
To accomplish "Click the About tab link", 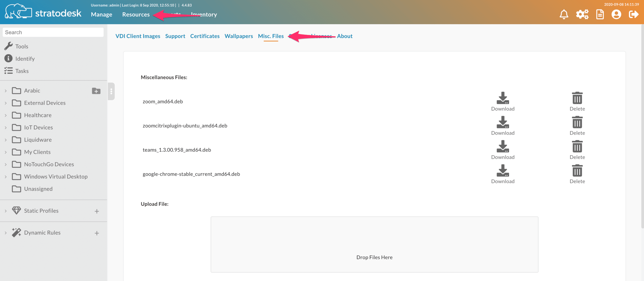I will [345, 36].
